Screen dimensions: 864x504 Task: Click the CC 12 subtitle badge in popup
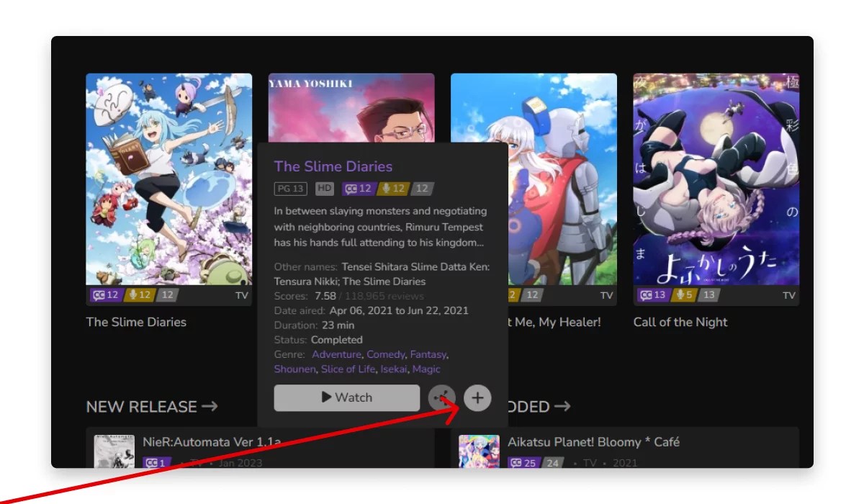[x=359, y=189]
